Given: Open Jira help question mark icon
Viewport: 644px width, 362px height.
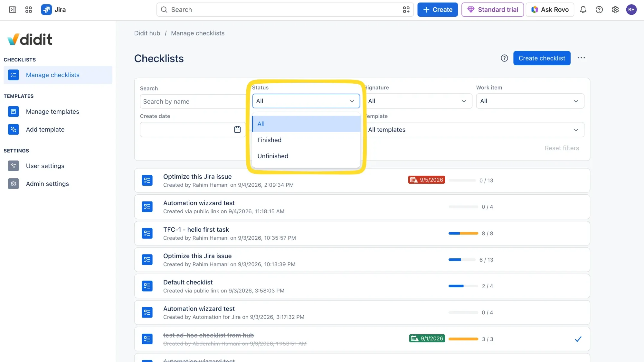Looking at the screenshot, I should tap(599, 10).
